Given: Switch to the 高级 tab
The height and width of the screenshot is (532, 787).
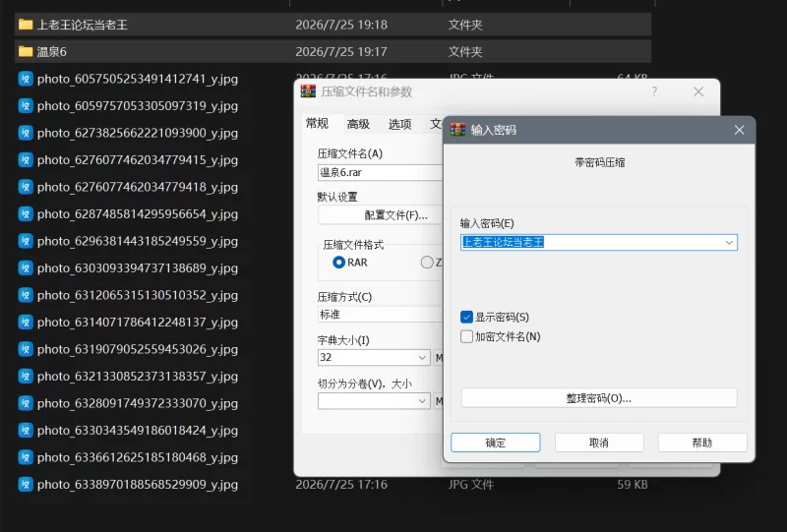Looking at the screenshot, I should tap(358, 124).
